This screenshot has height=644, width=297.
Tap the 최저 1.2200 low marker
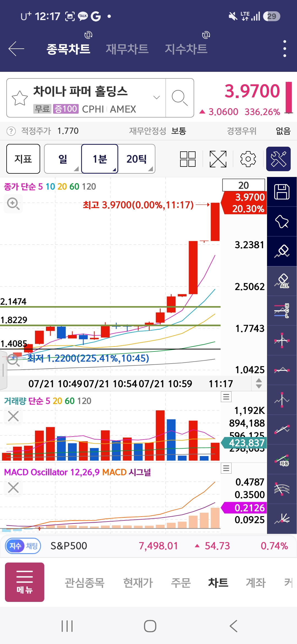[x=88, y=358]
